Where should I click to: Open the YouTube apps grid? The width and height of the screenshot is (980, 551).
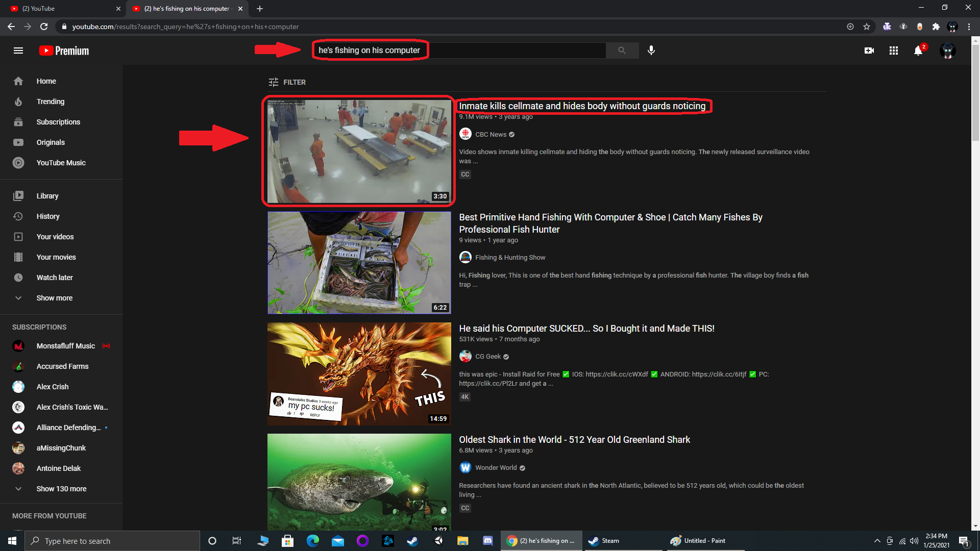894,51
